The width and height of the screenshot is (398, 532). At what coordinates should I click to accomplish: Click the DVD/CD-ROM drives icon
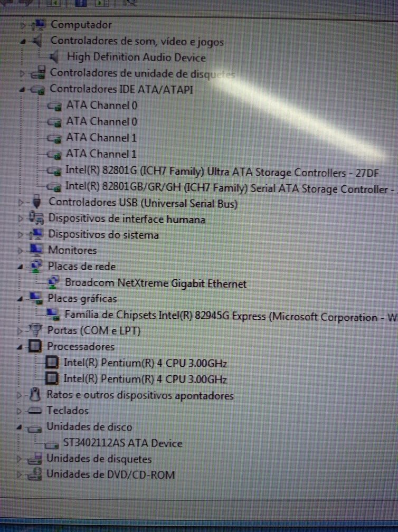click(34, 474)
